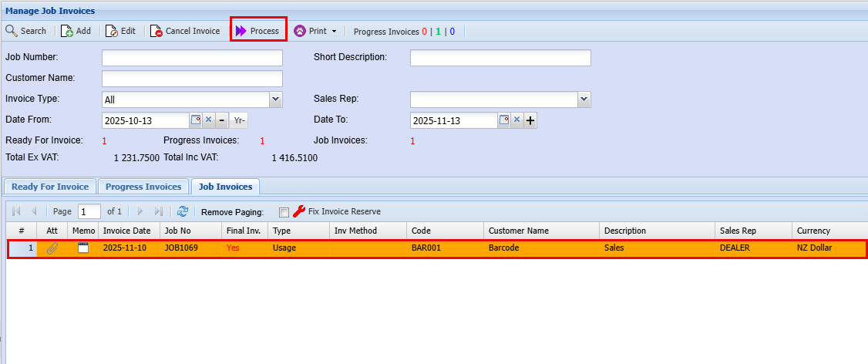
Task: Click the Customer Name input field
Action: (x=192, y=79)
